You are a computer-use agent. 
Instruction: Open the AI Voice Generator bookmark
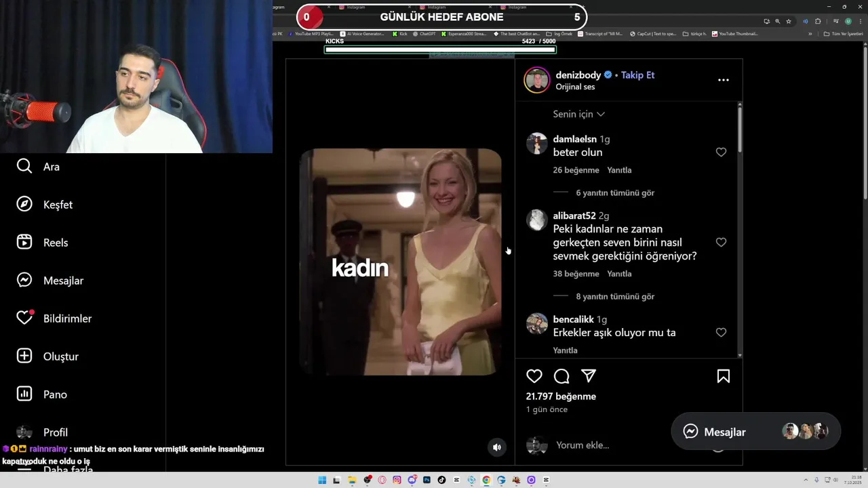(x=362, y=34)
